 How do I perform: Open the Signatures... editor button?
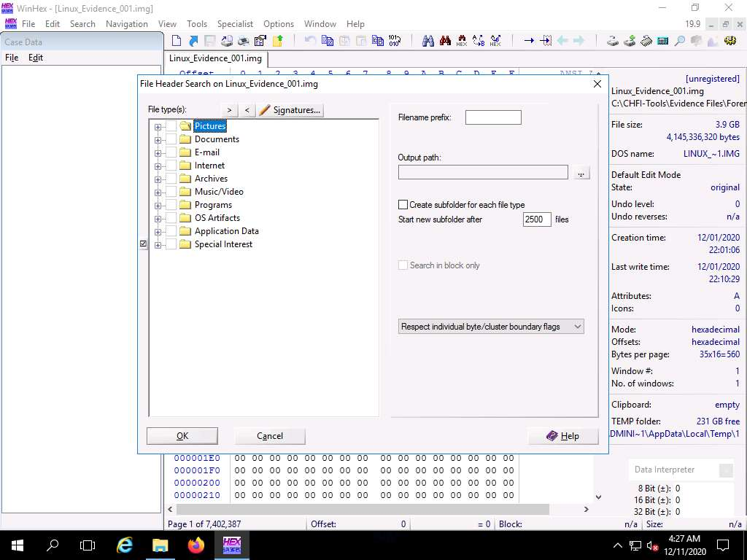290,110
